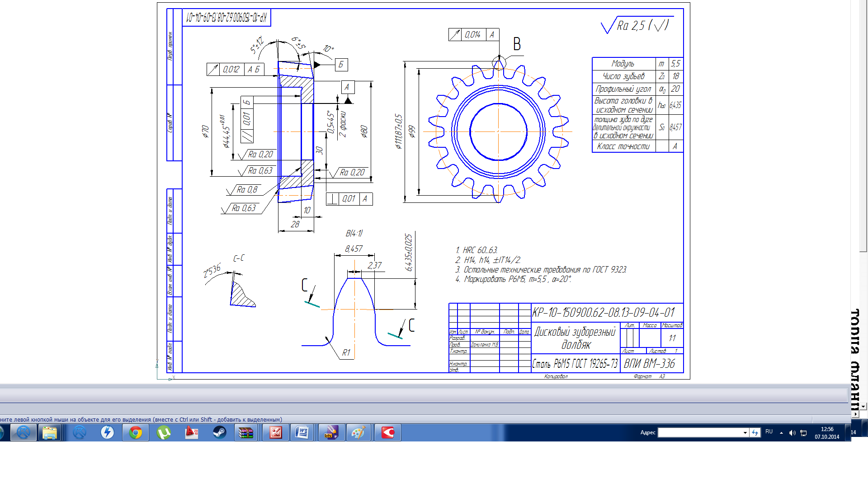The height and width of the screenshot is (488, 868).
Task: Select the view label В above the gear
Action: tap(517, 44)
